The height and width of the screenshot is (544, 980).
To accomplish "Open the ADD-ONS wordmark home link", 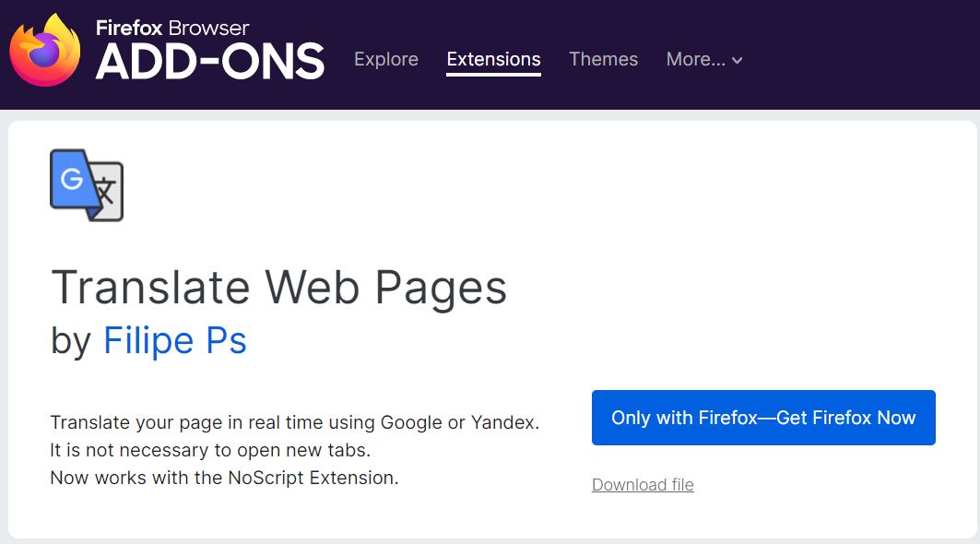I will point(210,62).
